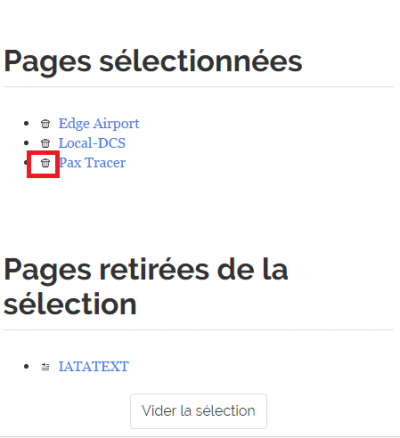Click the word Tracer in third link
Image resolution: width=400 pixels, height=438 pixels.
coord(105,163)
